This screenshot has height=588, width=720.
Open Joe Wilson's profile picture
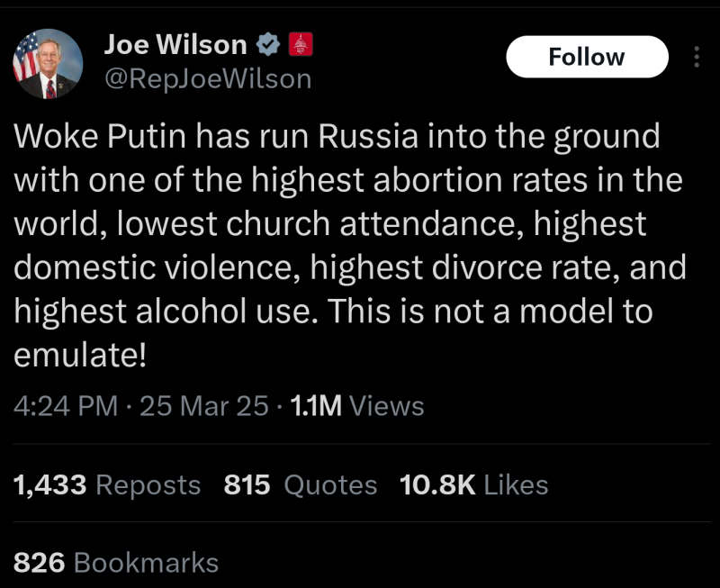[x=48, y=64]
